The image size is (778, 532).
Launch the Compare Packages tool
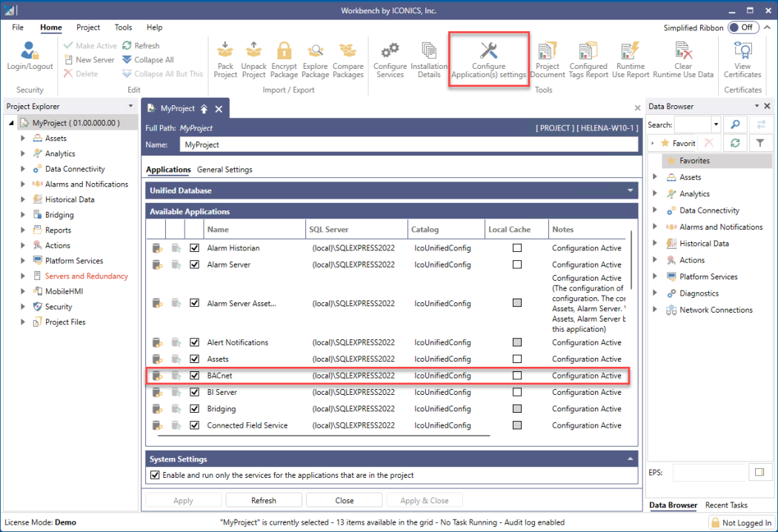point(348,59)
